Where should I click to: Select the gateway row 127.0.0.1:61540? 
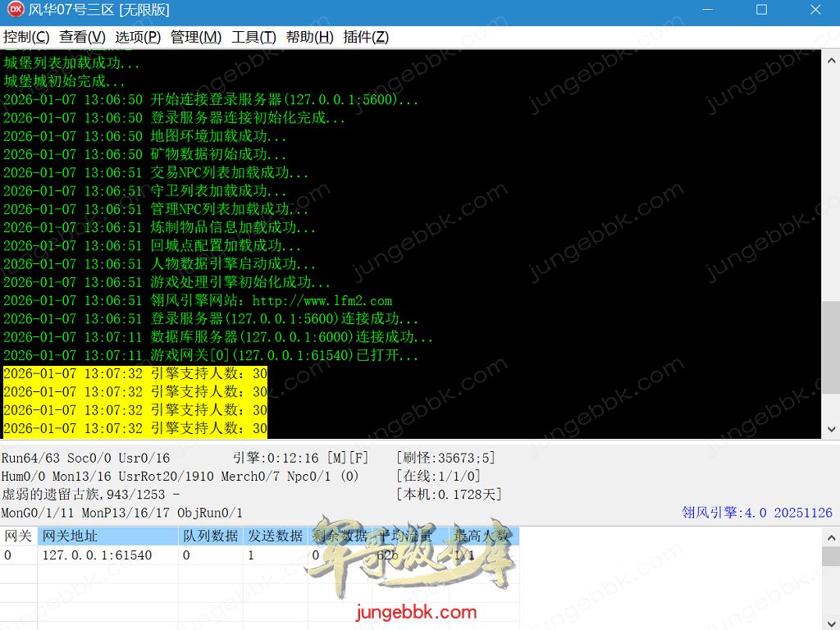click(97, 555)
